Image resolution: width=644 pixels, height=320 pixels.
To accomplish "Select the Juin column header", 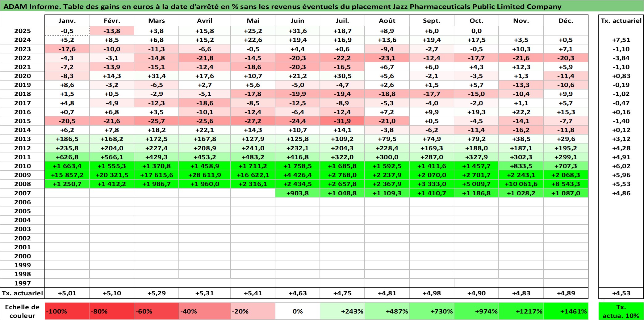I will point(297,21).
